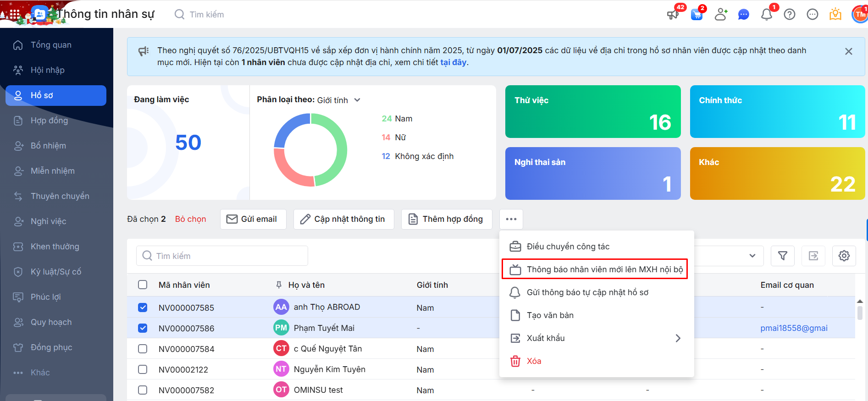
Task: Click the Gửi email button
Action: 253,219
